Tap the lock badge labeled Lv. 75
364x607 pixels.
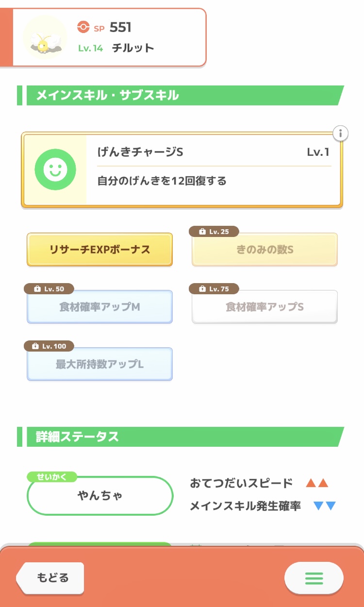click(214, 289)
